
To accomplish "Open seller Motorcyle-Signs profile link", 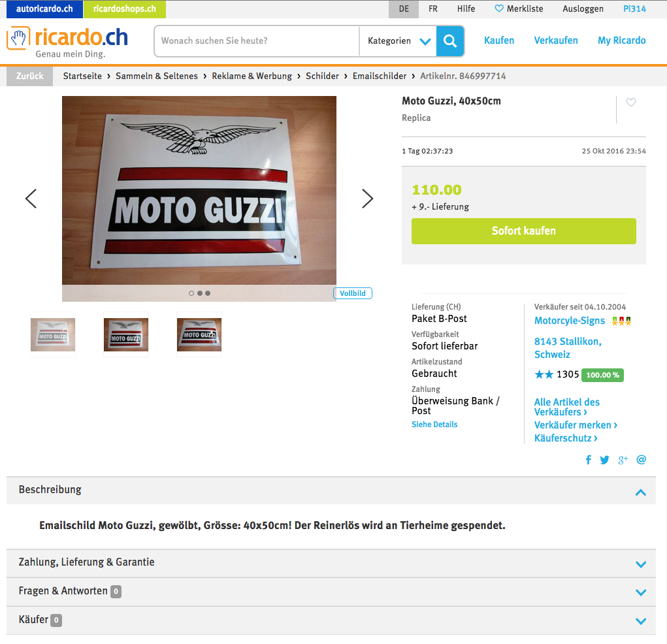I will (x=570, y=321).
